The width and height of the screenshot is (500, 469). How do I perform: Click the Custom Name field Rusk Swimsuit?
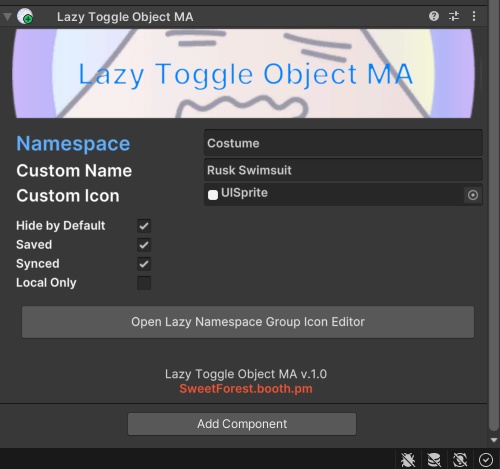343,170
